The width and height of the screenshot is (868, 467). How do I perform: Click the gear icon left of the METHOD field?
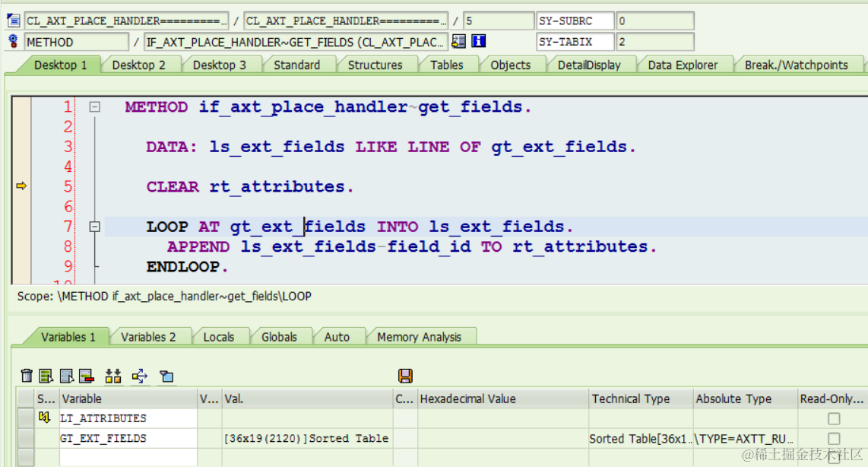tap(13, 41)
